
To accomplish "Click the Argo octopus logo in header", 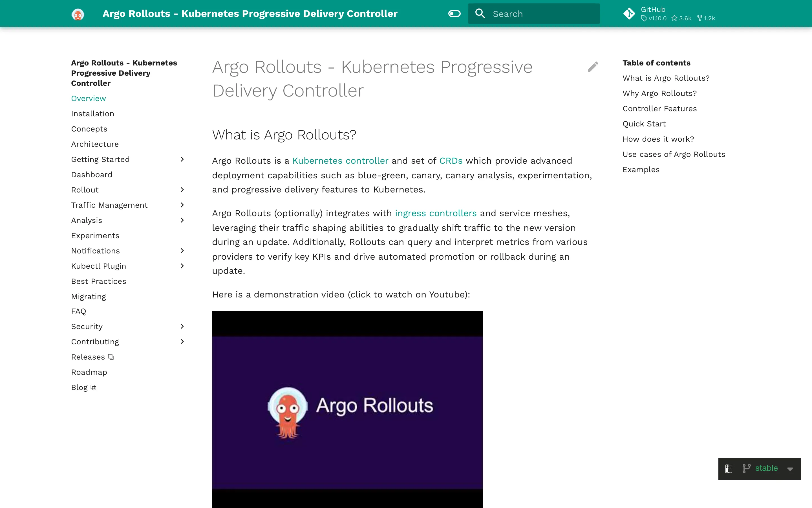I will tap(78, 14).
